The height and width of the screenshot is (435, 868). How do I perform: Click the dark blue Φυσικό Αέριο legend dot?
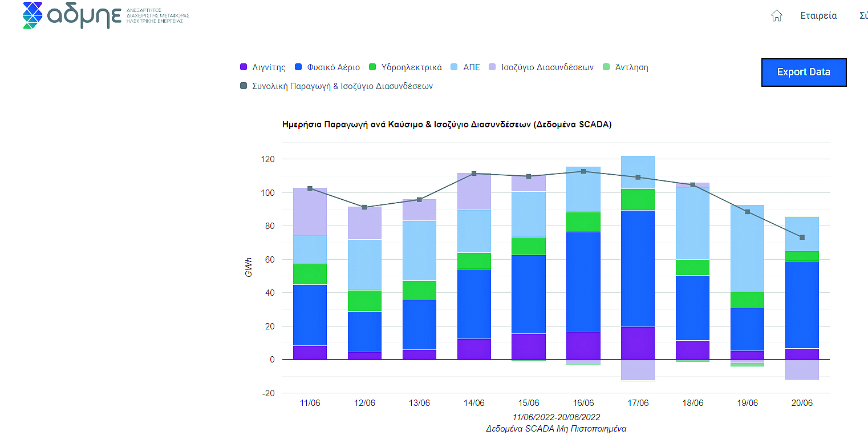tap(298, 67)
